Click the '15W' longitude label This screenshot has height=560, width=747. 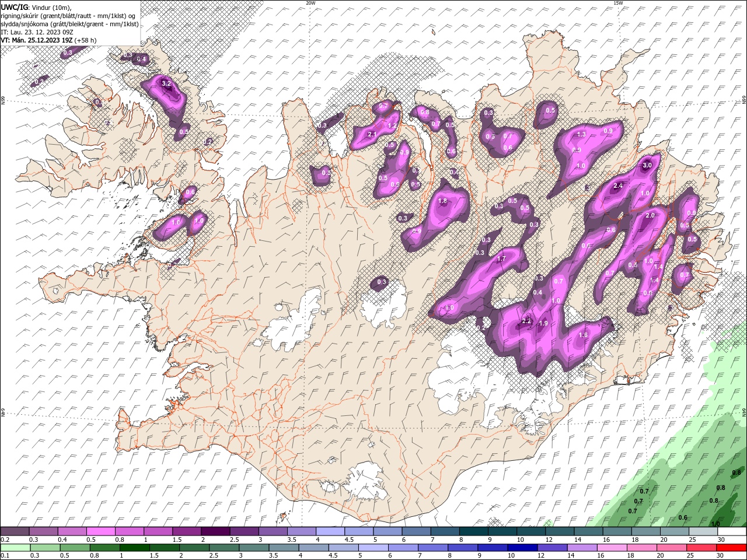(617, 3)
